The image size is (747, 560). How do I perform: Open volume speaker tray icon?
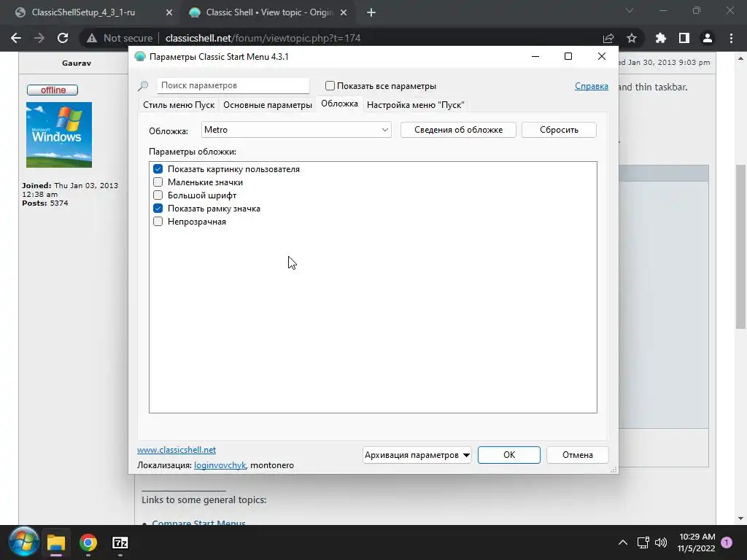tap(661, 542)
